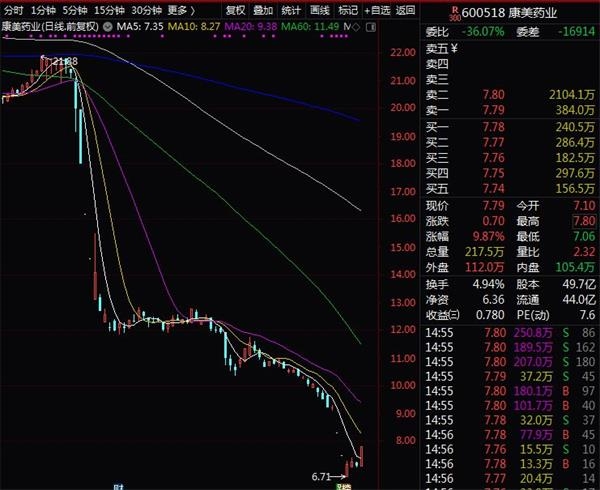Click the 涨幅 value 9.87%

tap(489, 236)
